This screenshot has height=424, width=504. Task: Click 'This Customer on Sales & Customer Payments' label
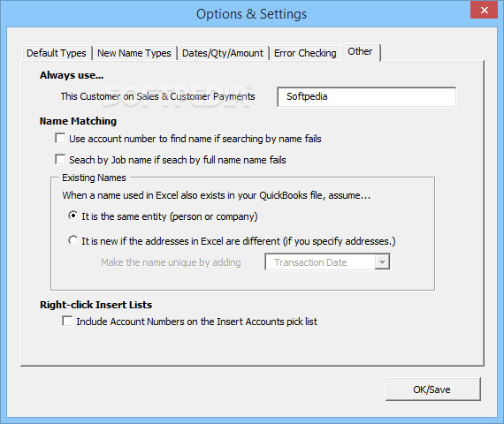[157, 96]
